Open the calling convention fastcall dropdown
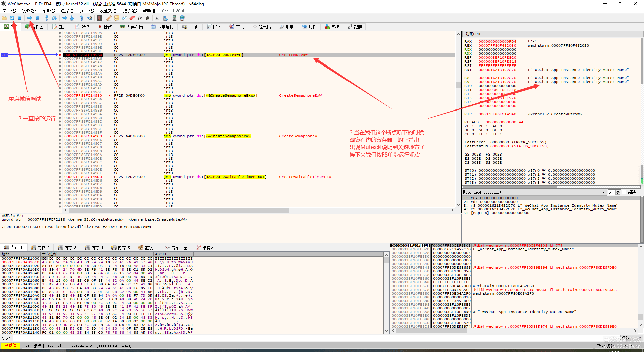This screenshot has width=644, height=352. point(534,192)
